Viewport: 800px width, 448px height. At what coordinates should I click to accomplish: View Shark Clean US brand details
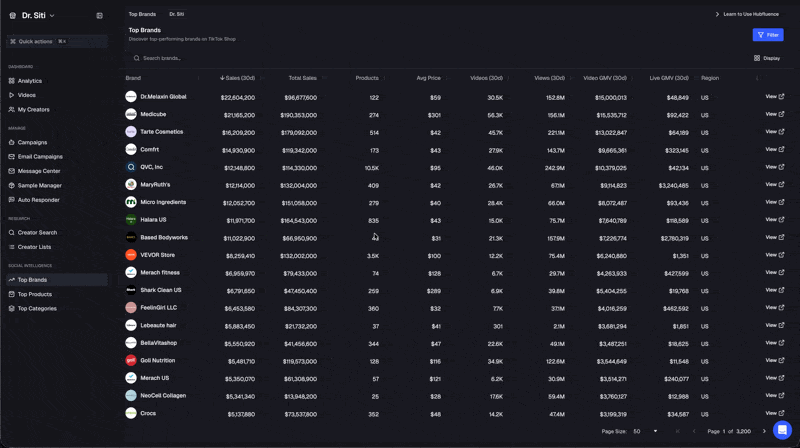click(x=774, y=290)
